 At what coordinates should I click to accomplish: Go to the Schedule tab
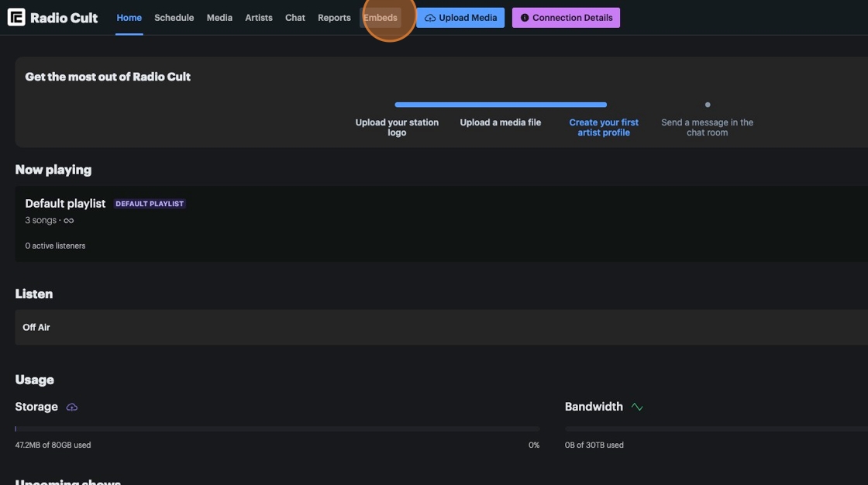tap(174, 18)
